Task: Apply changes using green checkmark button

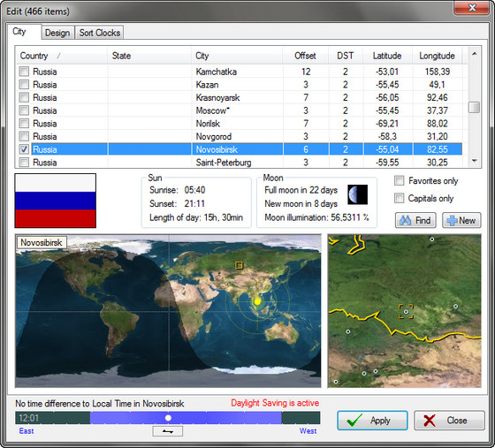Action: pos(372,421)
